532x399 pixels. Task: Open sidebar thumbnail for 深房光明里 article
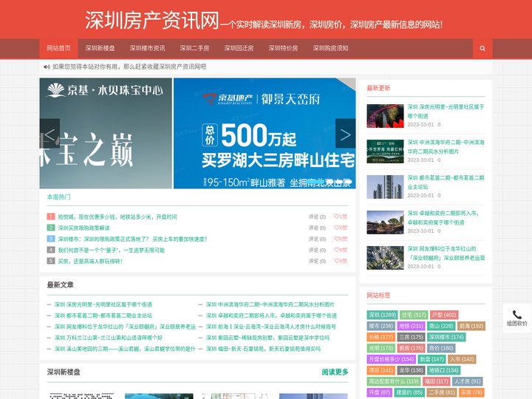[385, 116]
